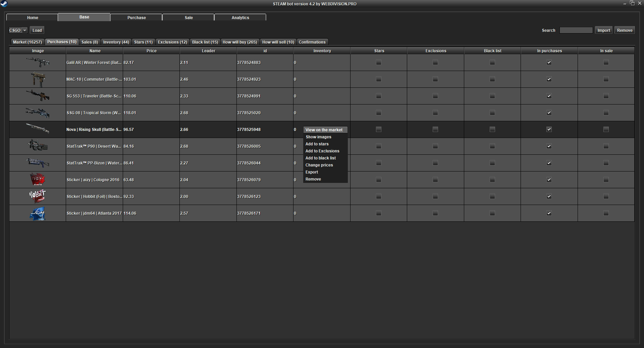Check Stars box for MAC-10 Commuter row
644x348 pixels.
click(379, 79)
